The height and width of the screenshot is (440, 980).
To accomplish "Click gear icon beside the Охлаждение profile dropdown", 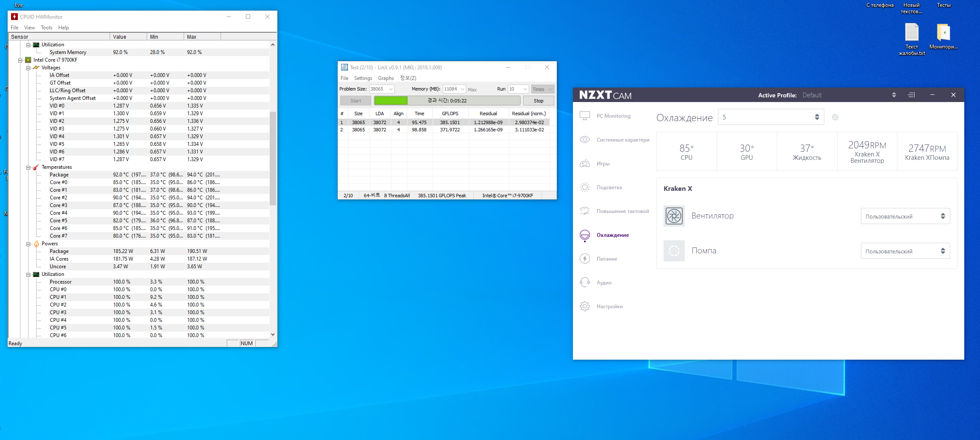I will click(835, 117).
